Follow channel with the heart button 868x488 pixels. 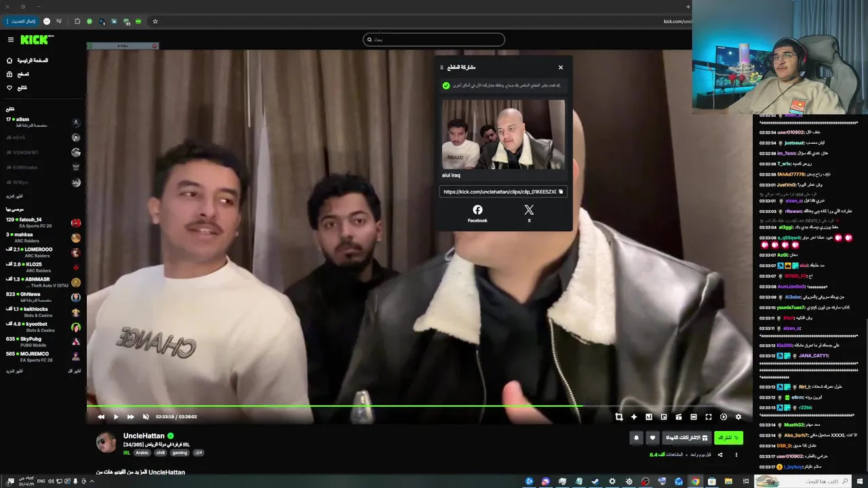click(x=652, y=438)
